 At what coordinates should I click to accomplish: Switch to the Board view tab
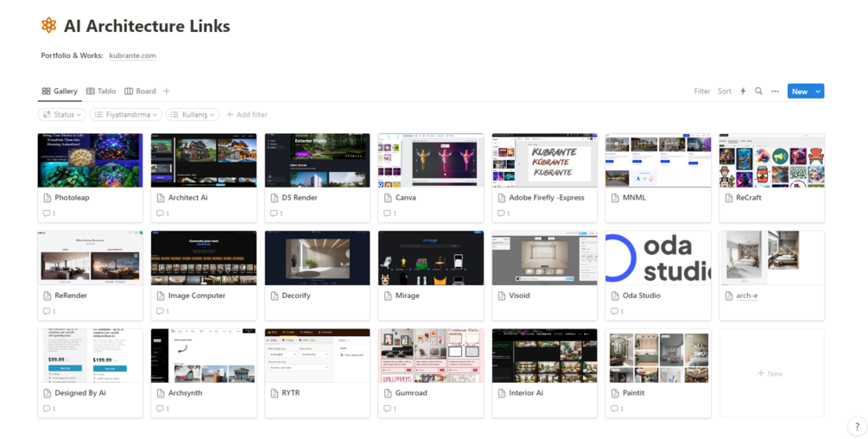coord(140,92)
